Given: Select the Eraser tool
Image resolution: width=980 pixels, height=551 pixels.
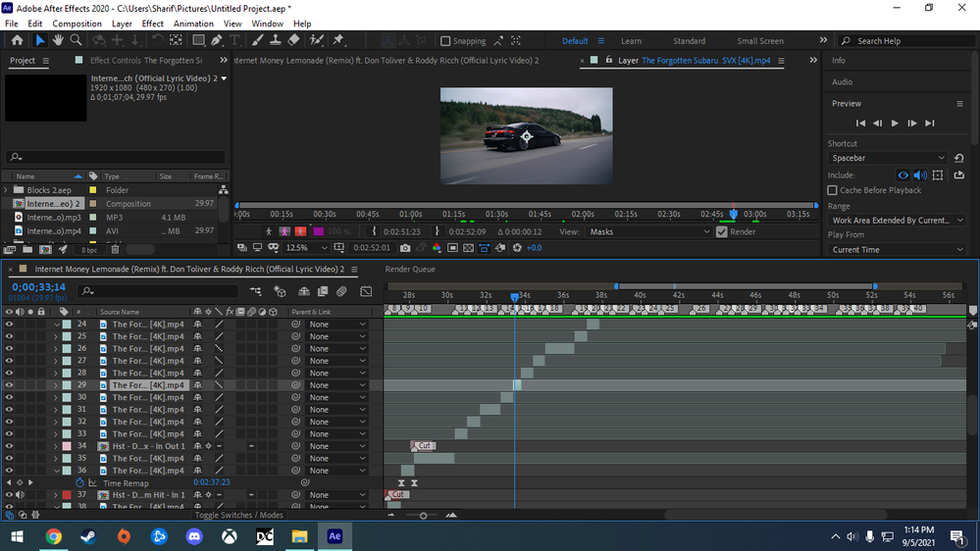Looking at the screenshot, I should point(293,40).
